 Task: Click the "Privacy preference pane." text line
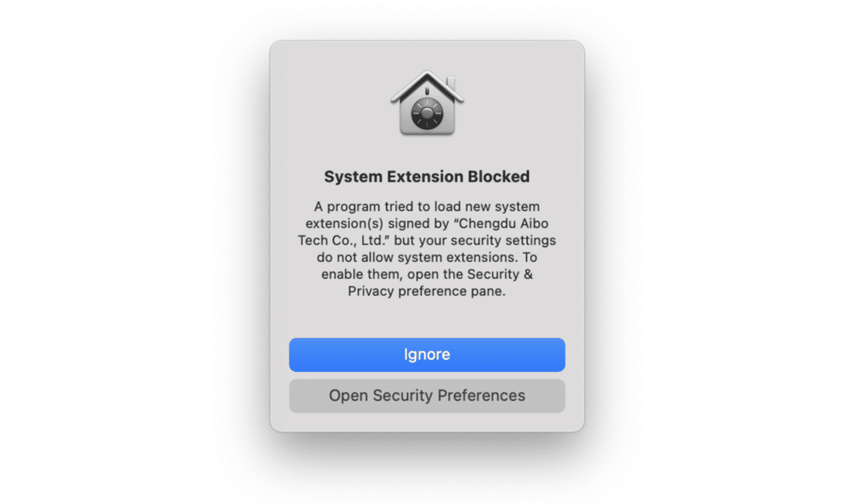(427, 292)
